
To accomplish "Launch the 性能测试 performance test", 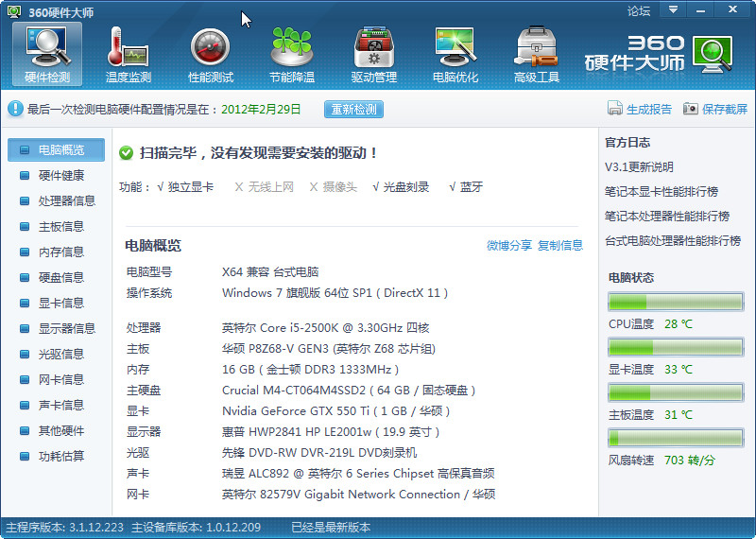I will [x=210, y=54].
